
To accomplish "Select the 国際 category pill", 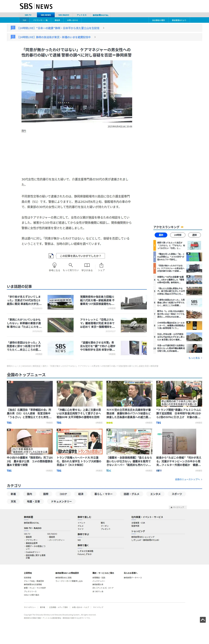I will click(x=46, y=494).
